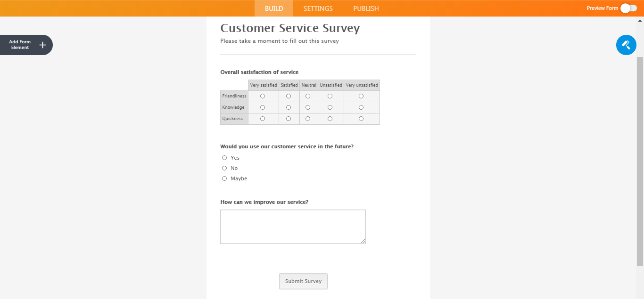Screen dimensions: 644x299
Task: Select the Yes radio option
Action: (224, 158)
